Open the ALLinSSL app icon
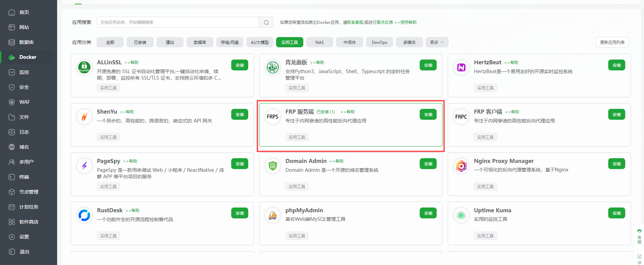Viewport: 644px width, 265px height. 84,67
